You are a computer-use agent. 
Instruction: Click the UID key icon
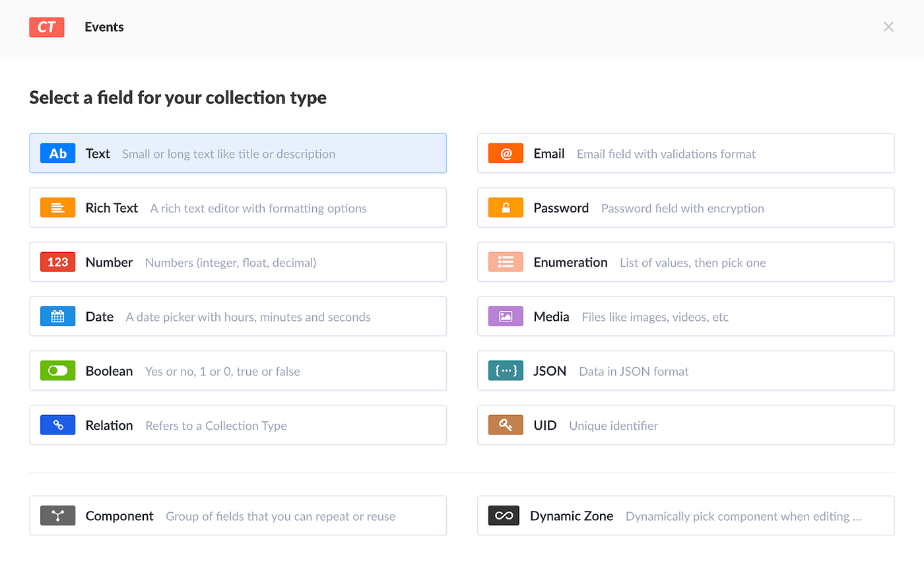click(x=506, y=424)
